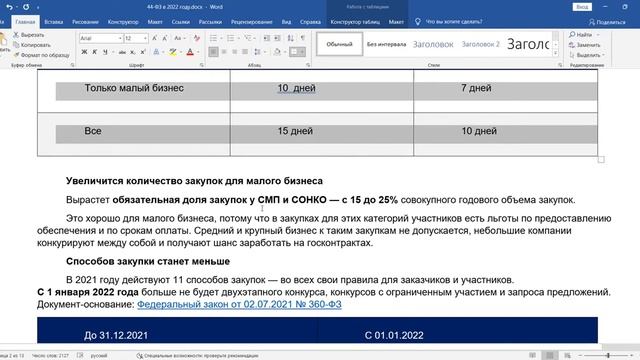Apply superscript formatting
The width and height of the screenshot is (640, 360).
pyautogui.click(x=143, y=52)
